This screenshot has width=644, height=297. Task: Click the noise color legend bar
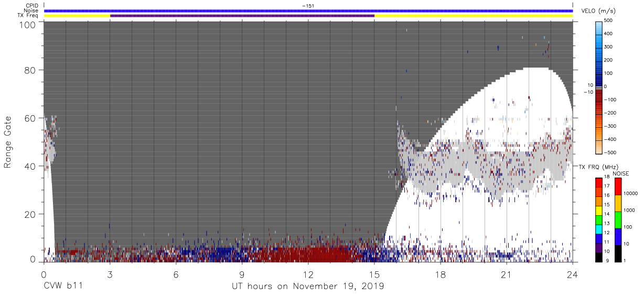618,219
